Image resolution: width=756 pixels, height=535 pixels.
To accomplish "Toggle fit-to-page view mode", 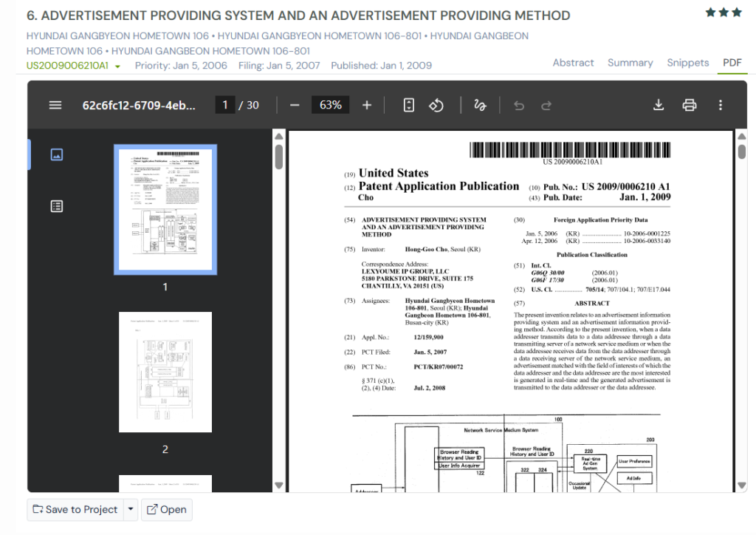I will pos(408,105).
